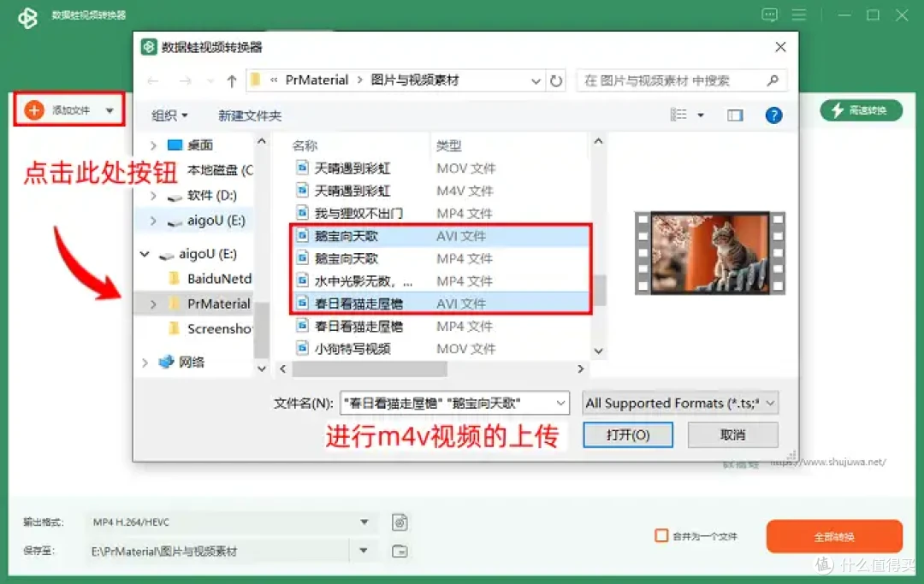
Task: Open the hamburger menu in main window
Action: [799, 15]
